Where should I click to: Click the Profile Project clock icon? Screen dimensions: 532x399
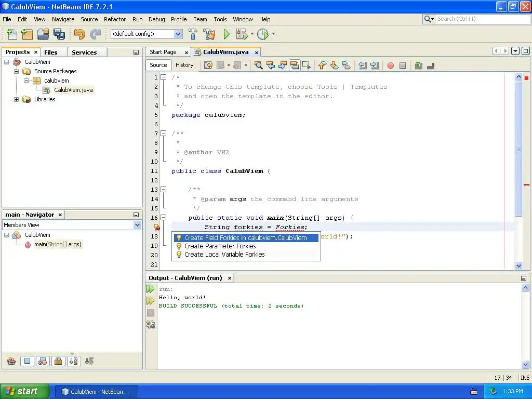coord(263,34)
